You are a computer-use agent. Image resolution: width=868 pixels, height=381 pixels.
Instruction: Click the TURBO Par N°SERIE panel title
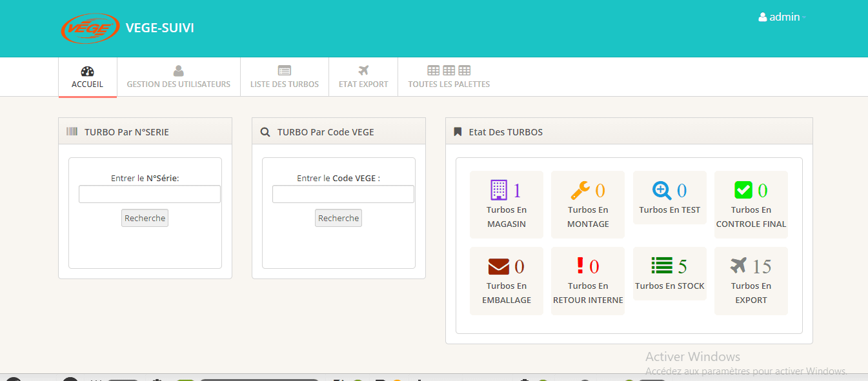[126, 132]
